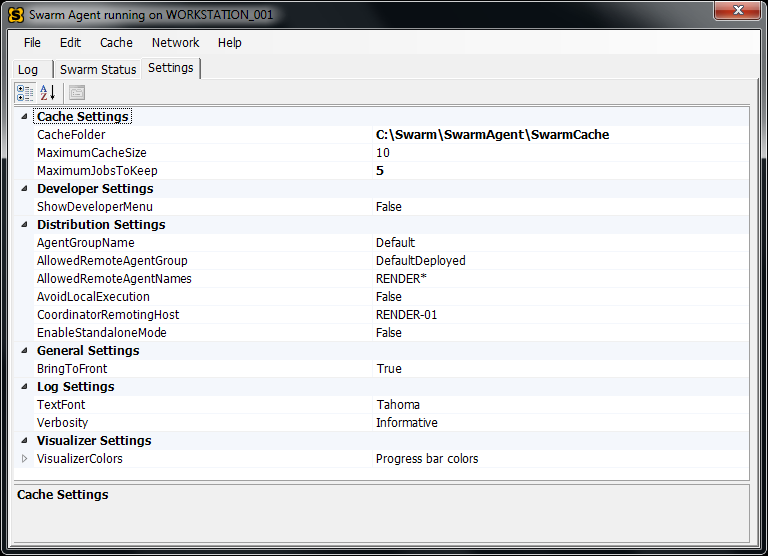Click the Property Pages toolbar icon

click(x=77, y=93)
